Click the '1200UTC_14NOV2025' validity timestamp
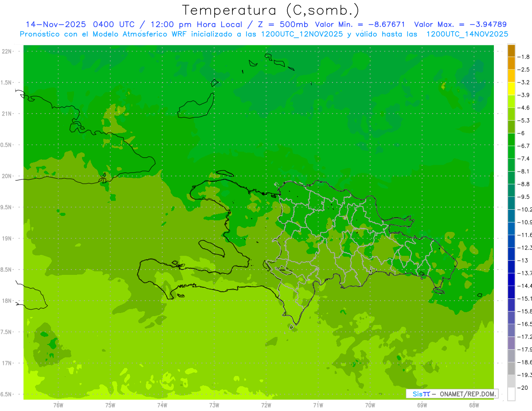 467,34
